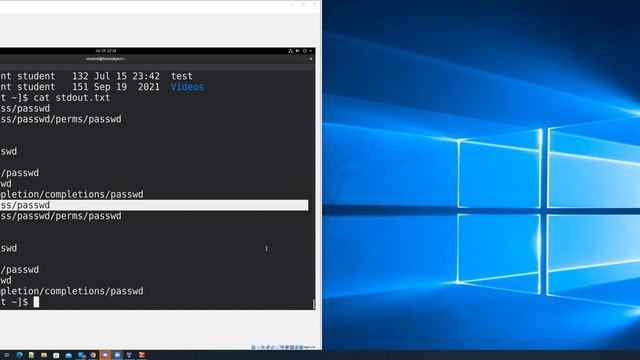This screenshot has width=640, height=360.
Task: Click the network icon in the GNOME top bar
Action: [291, 51]
